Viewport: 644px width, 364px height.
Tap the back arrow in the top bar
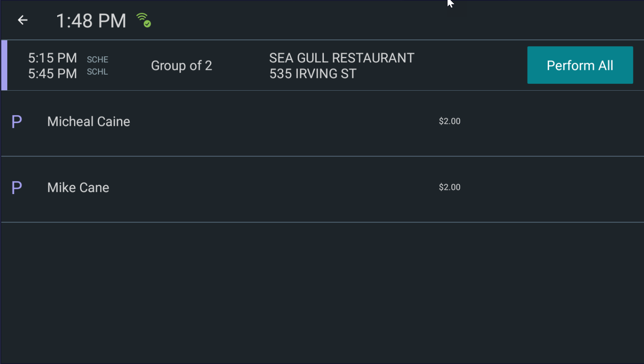[x=22, y=20]
